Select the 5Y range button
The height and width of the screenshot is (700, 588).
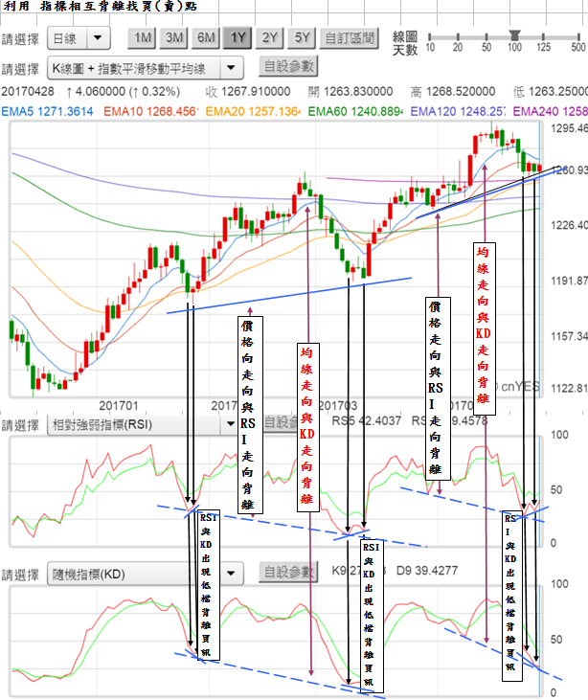302,38
